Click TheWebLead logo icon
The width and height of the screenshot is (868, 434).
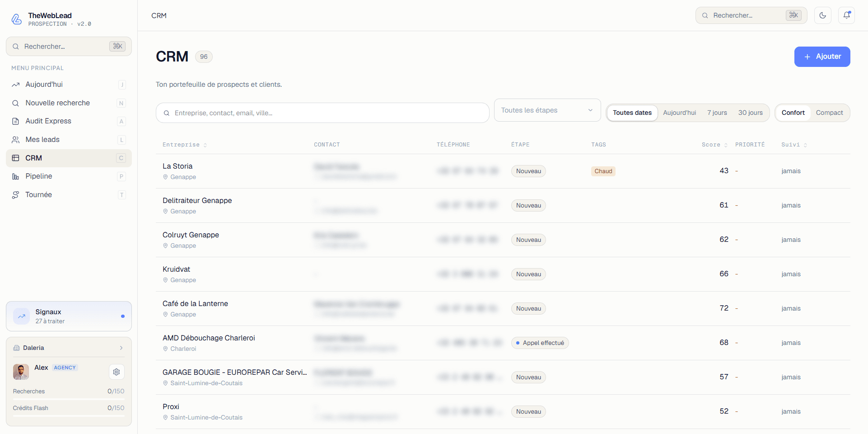(x=16, y=19)
